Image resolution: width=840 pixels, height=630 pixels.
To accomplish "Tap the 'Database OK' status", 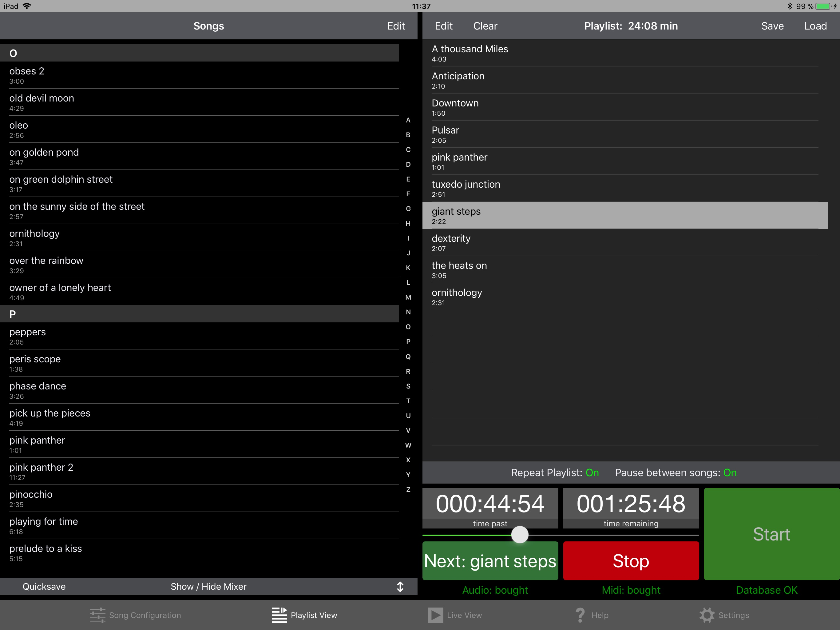I will click(x=767, y=590).
